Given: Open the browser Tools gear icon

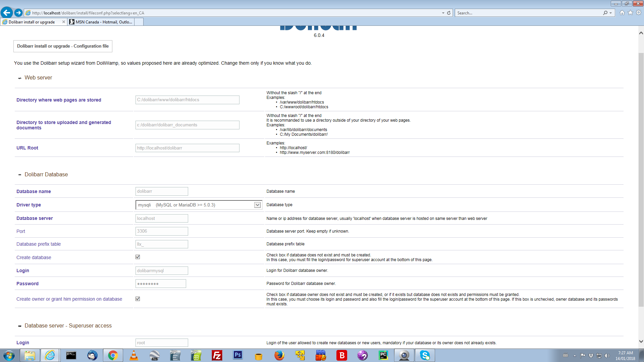Looking at the screenshot, I should (x=639, y=13).
